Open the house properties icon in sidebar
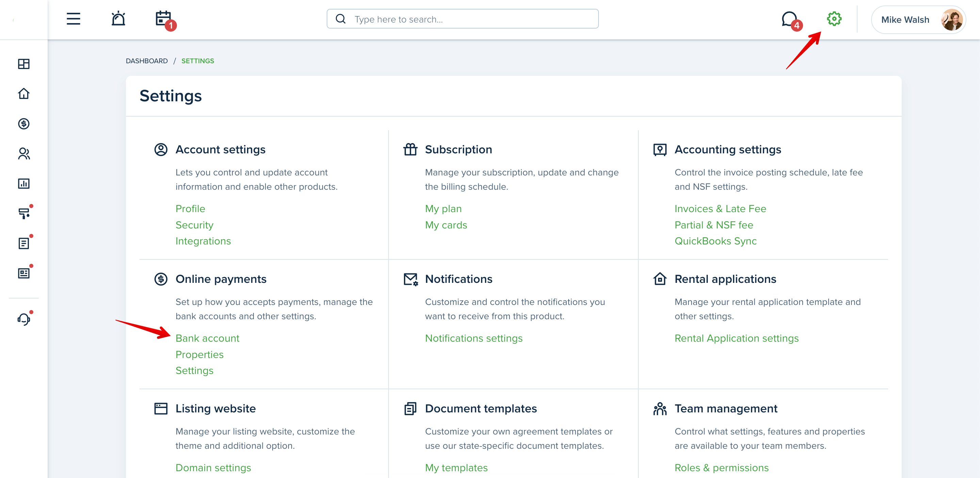Screen dimensions: 980x478 tap(23, 93)
